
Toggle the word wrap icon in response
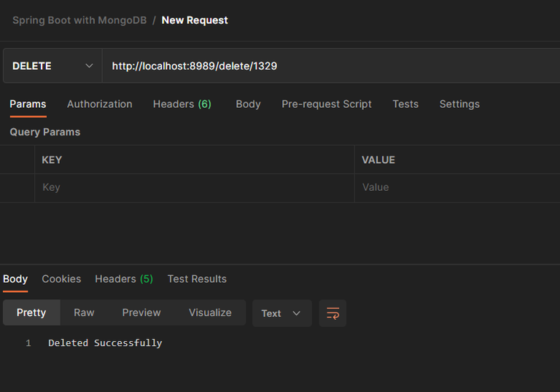(332, 313)
